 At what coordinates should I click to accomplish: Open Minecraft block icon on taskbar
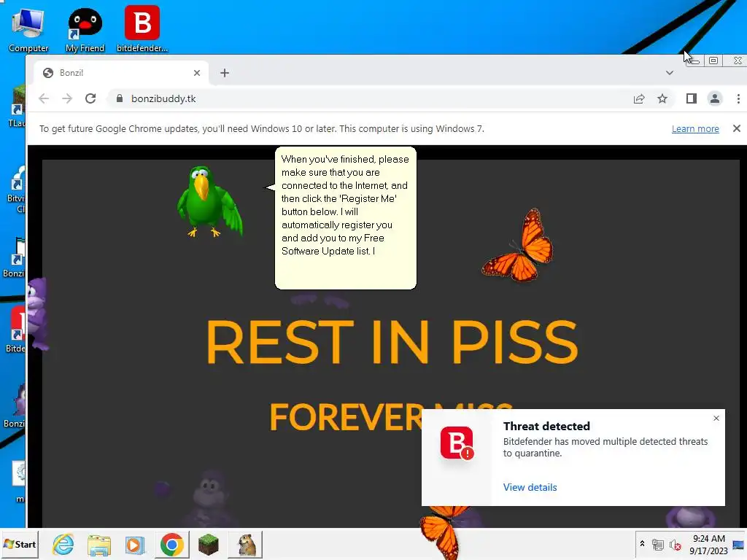click(208, 544)
